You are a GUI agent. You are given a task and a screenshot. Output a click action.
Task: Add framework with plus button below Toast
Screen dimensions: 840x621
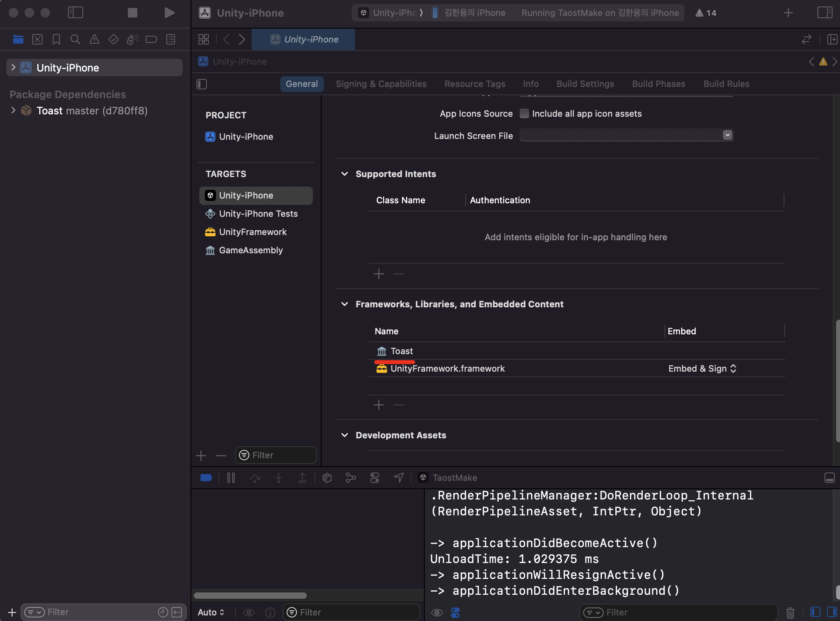(379, 405)
